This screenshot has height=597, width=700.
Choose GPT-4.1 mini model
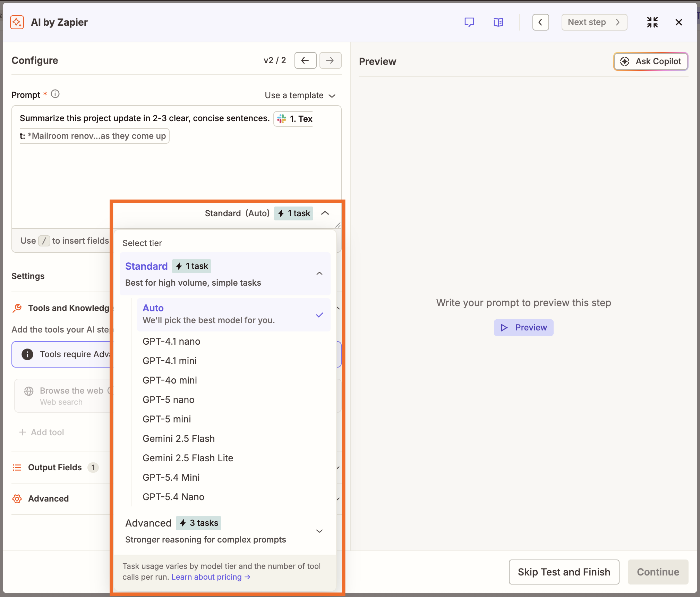(170, 361)
